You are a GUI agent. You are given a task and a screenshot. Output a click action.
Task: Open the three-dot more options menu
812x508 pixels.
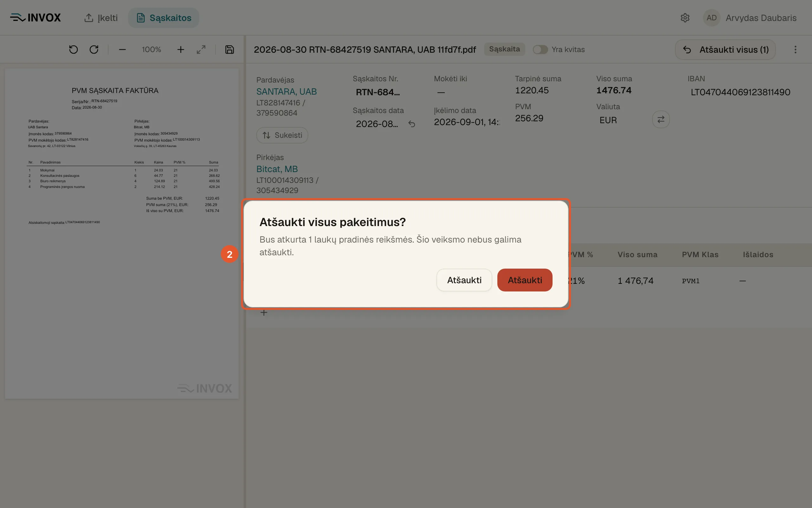point(795,50)
